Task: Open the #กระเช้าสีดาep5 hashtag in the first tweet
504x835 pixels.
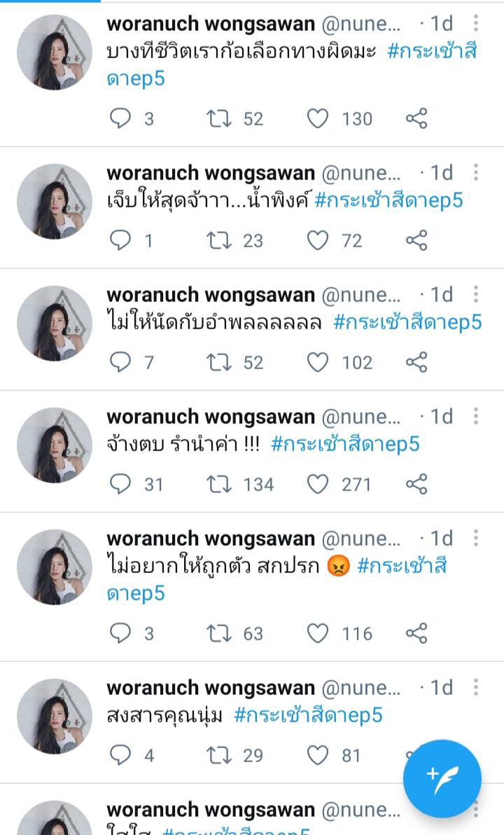Action: coord(292,65)
